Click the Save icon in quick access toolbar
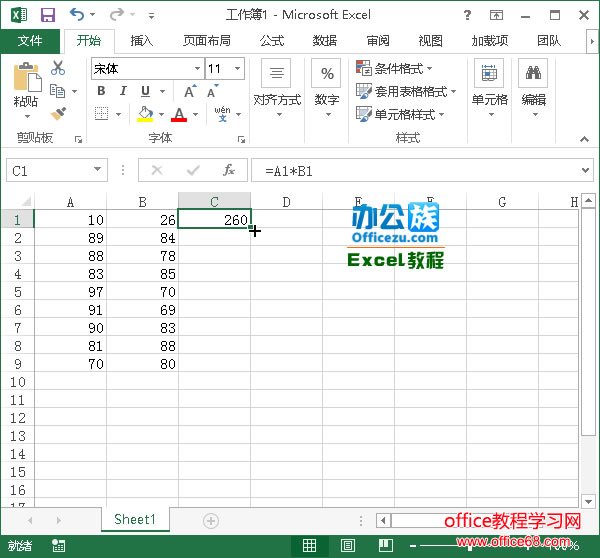The image size is (600, 558). coord(48,15)
